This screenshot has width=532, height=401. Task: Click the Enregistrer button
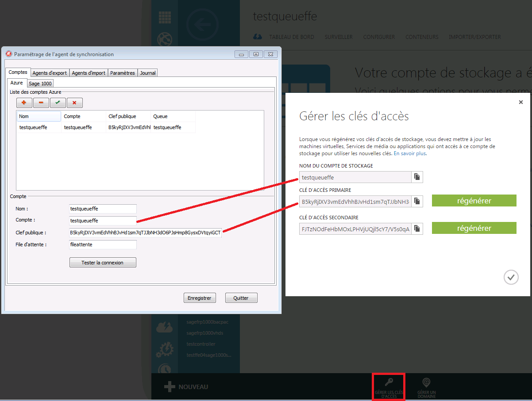coord(199,298)
